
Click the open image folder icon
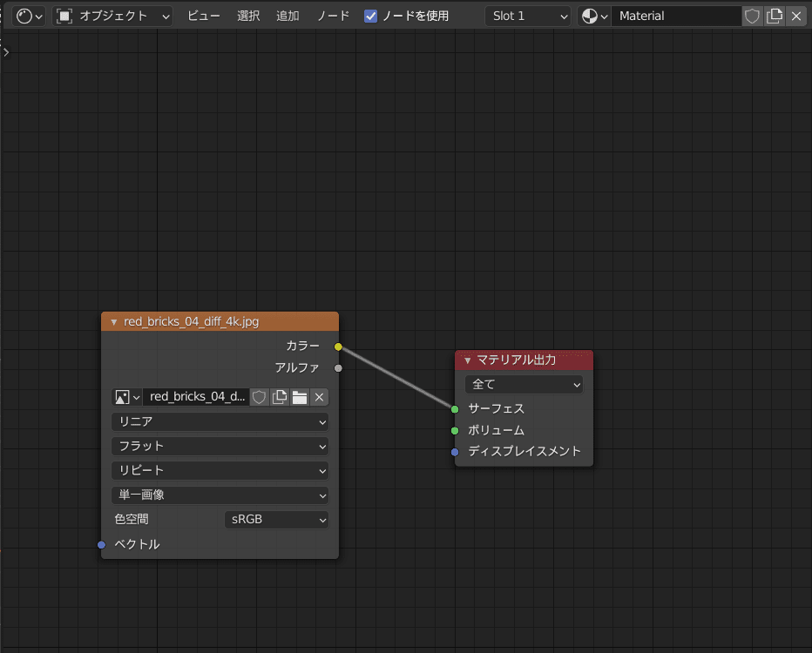(299, 397)
